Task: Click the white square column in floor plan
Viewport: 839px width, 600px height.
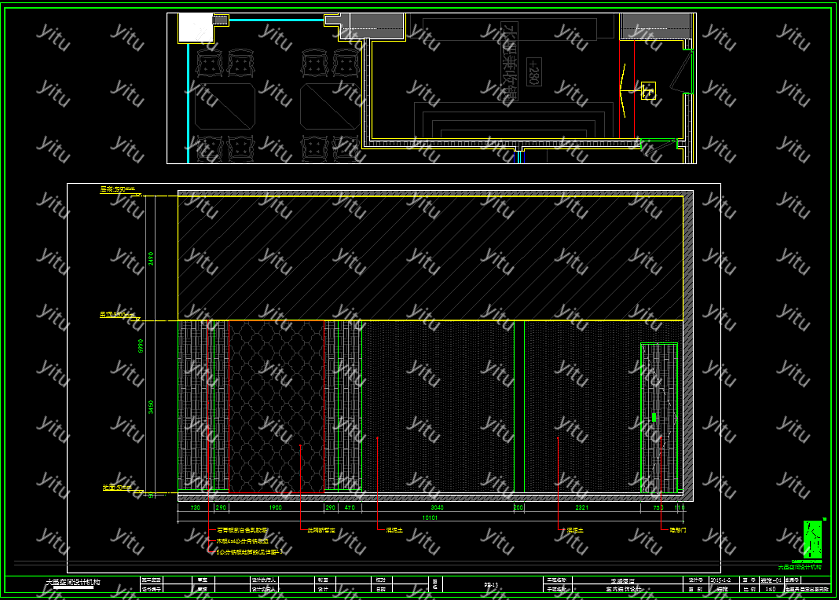Action: pos(194,28)
